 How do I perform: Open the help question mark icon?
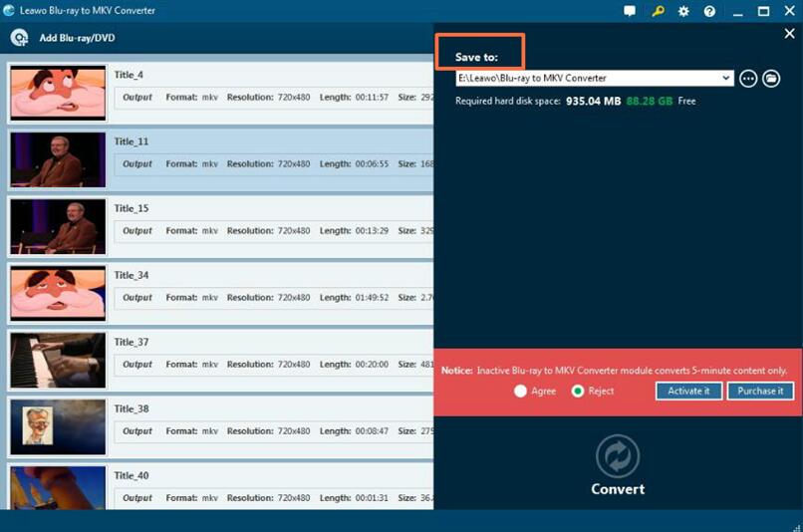[x=709, y=11]
